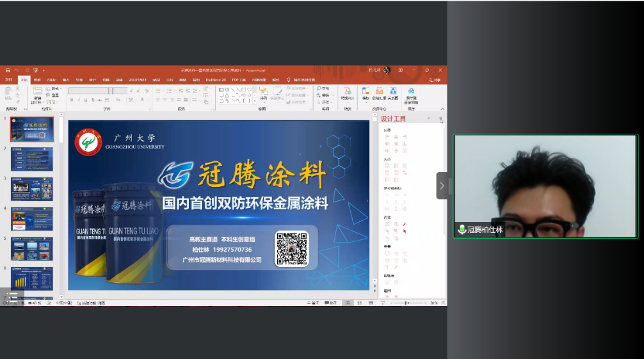This screenshot has height=359, width=644.
Task: Open the font size combo box
Action: [x=120, y=91]
